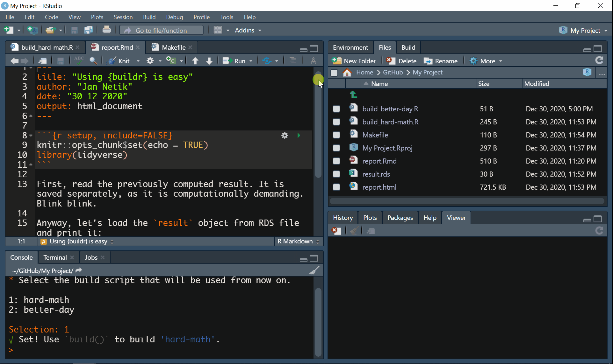
Task: Click the Files path ellipsis browse button
Action: tap(602, 73)
